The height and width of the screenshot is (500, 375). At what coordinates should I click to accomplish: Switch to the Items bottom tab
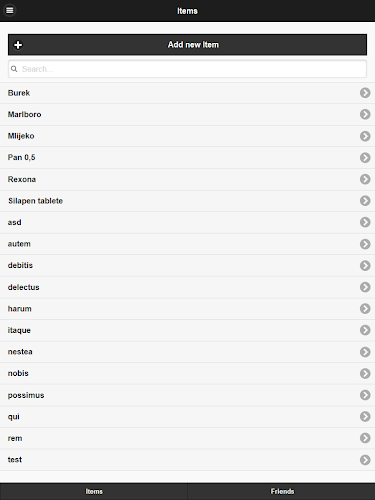pos(94,491)
